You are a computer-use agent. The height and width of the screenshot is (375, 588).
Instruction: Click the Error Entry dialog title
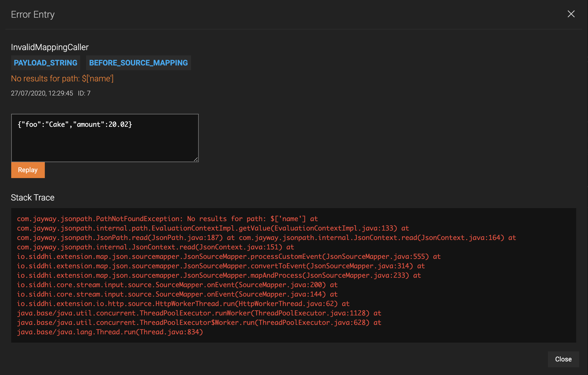[x=33, y=14]
